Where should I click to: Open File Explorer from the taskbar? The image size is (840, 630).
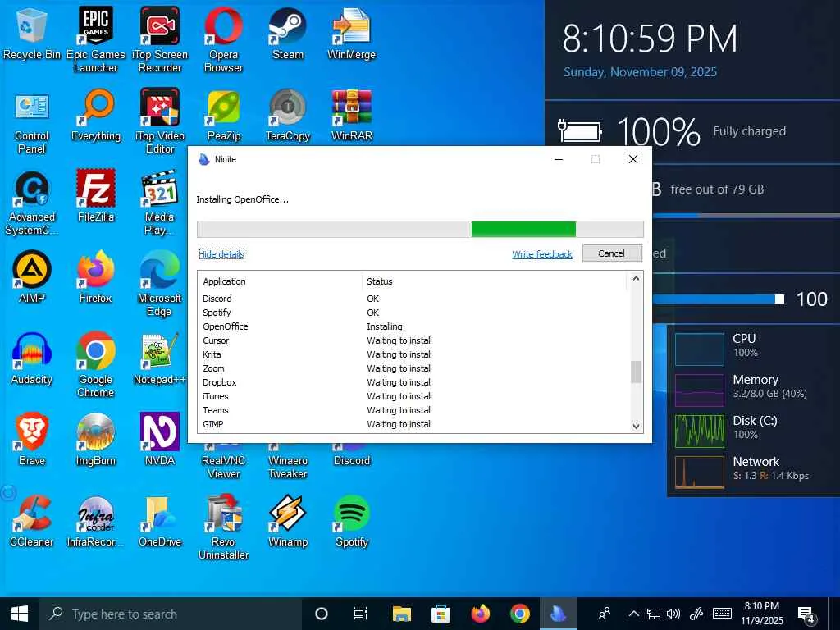click(401, 614)
